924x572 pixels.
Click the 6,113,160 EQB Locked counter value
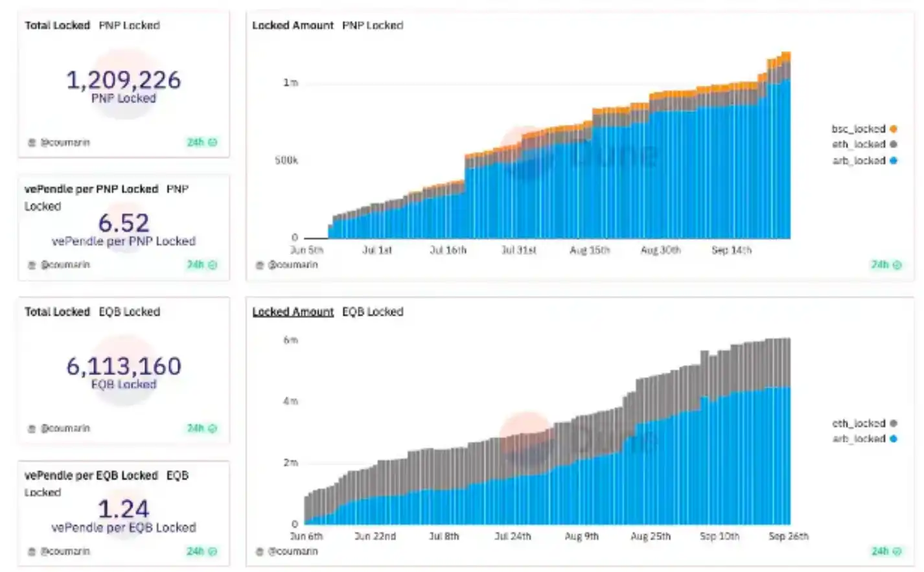[x=124, y=367]
